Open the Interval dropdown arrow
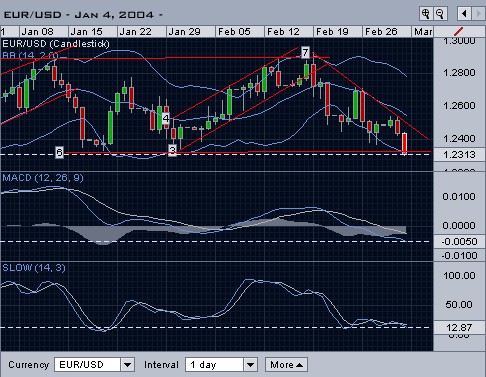 click(250, 365)
